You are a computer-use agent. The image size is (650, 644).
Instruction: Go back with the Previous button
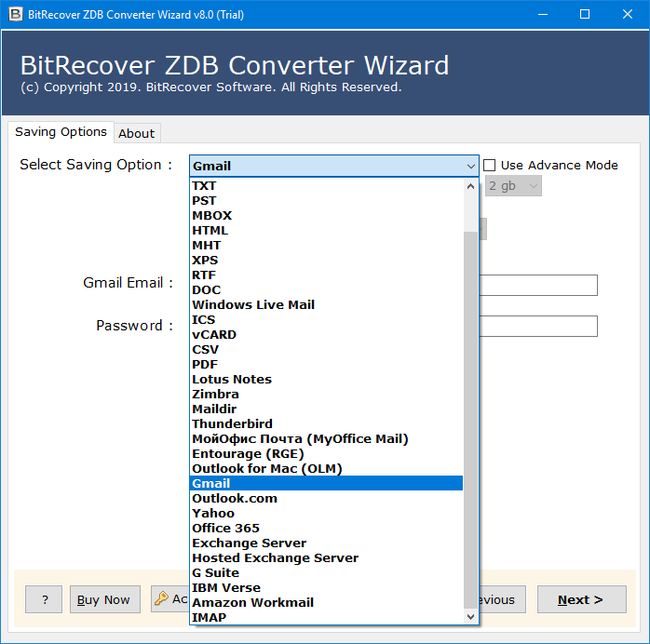pos(503,599)
